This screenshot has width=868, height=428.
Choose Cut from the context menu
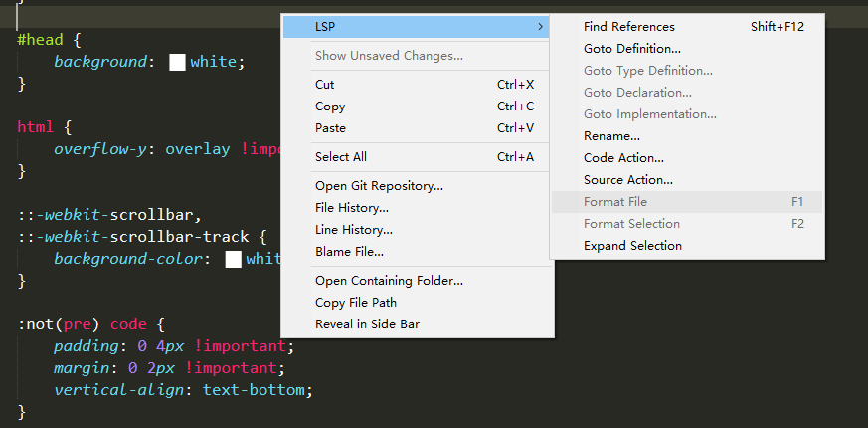(325, 85)
